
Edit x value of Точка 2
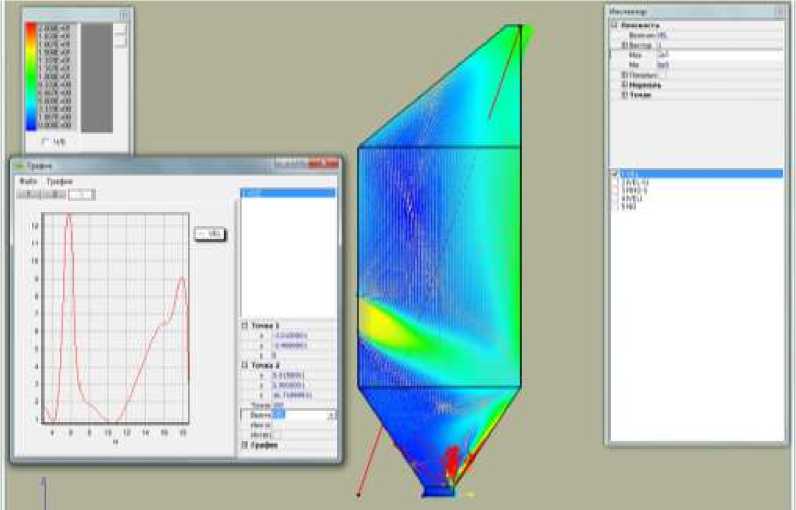(x=304, y=376)
